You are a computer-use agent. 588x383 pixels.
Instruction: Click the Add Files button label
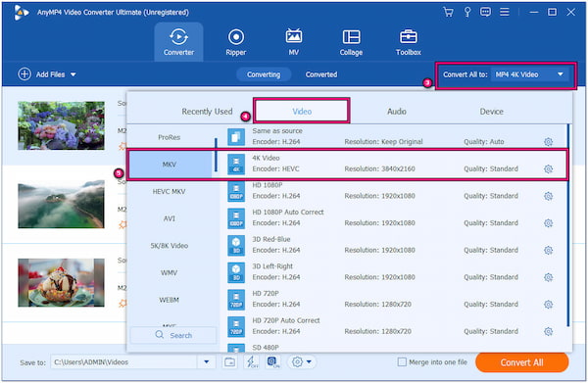(x=50, y=74)
